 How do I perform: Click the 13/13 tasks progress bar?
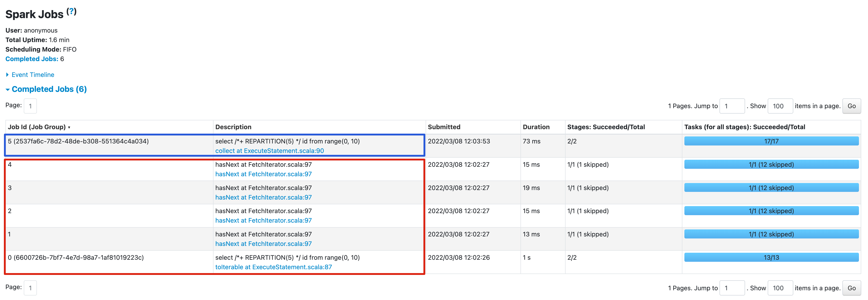[x=771, y=257]
